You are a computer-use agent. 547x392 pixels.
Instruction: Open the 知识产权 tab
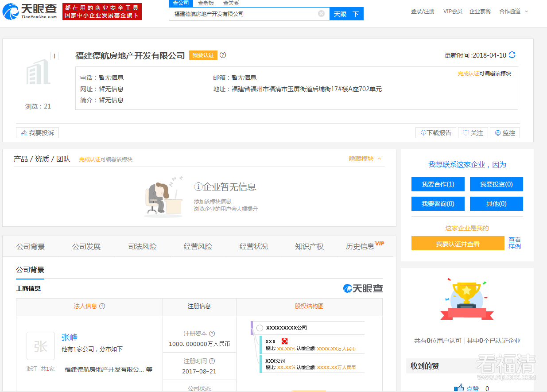309,247
